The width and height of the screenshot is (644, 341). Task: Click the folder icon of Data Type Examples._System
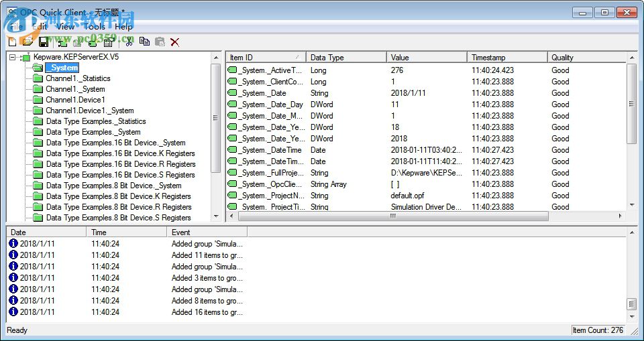click(x=38, y=132)
